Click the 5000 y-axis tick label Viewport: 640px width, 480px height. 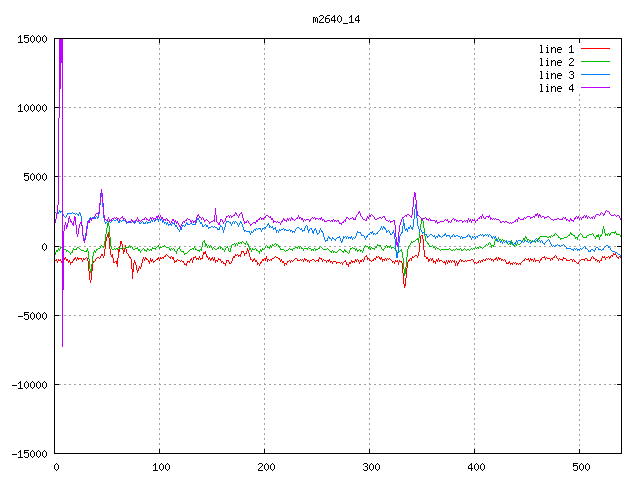(35, 177)
